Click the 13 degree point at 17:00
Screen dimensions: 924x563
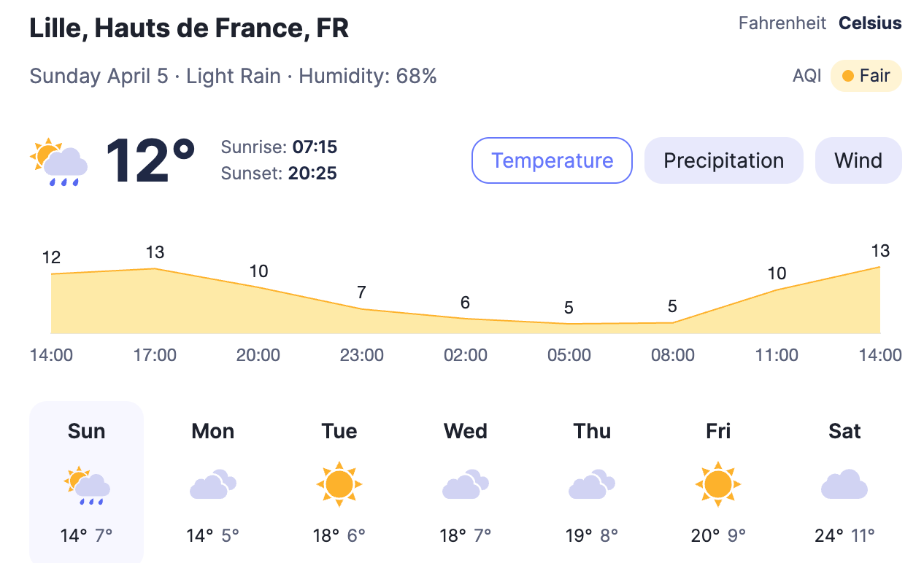tap(155, 268)
